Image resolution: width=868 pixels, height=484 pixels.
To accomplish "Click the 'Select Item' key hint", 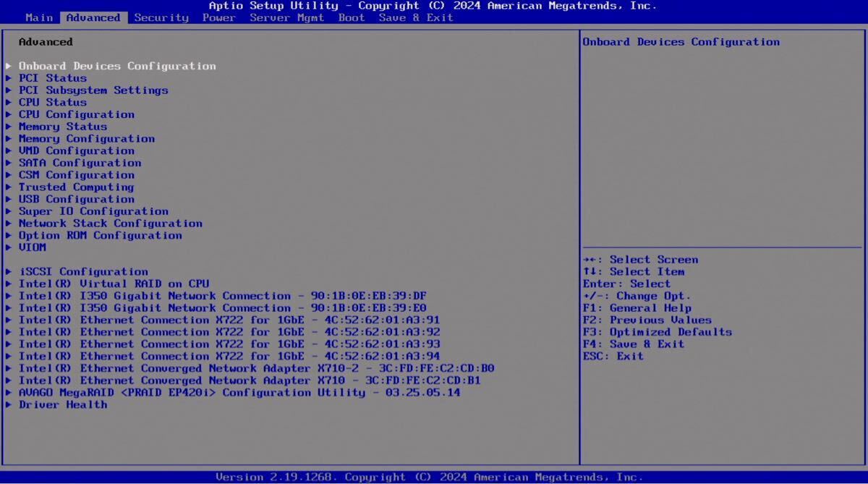I will [634, 271].
